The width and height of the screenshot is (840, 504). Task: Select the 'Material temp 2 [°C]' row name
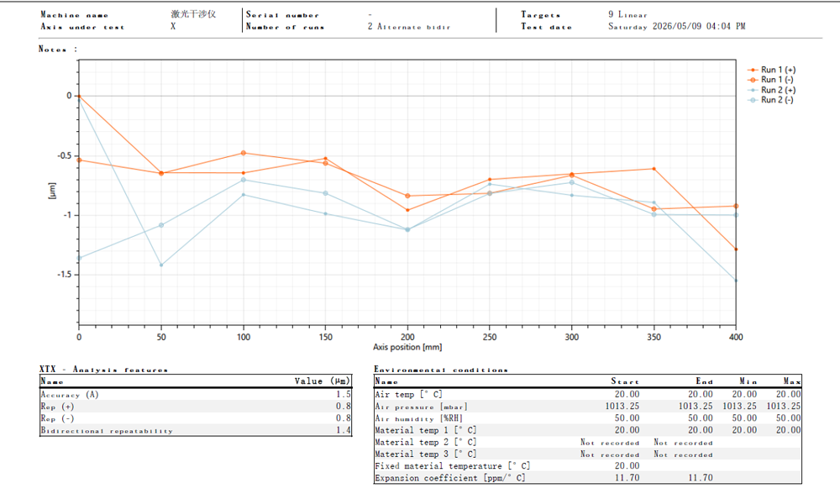tap(425, 443)
